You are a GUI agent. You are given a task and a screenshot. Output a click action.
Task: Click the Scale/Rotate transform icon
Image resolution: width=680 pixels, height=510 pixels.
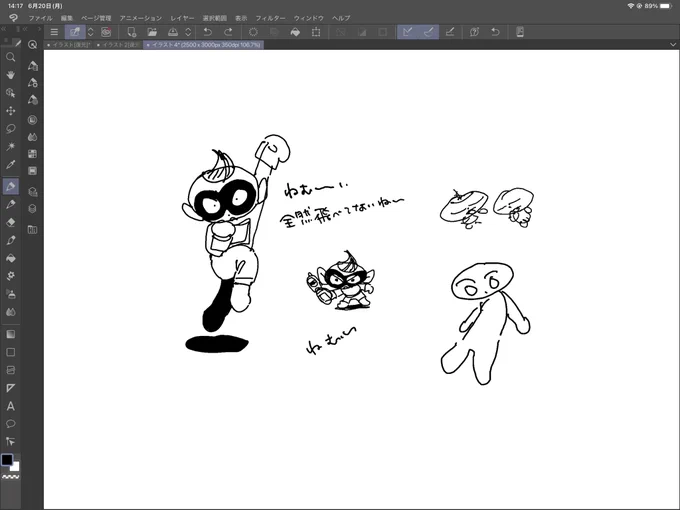pos(316,32)
